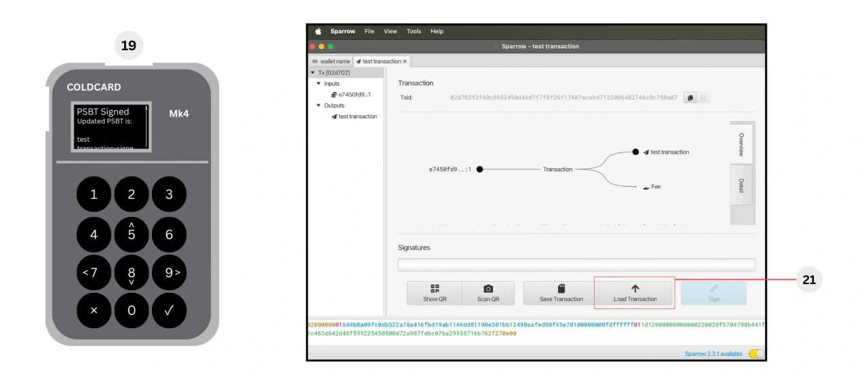The height and width of the screenshot is (385, 868).
Task: Click the Sparrow 2.3.1 available link
Action: [713, 354]
